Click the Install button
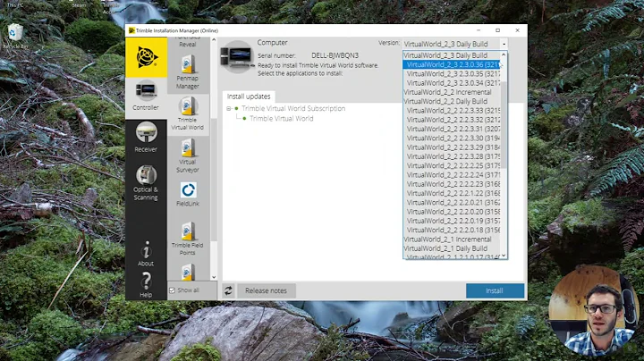Viewport: 644px width, 361px height. coord(495,290)
